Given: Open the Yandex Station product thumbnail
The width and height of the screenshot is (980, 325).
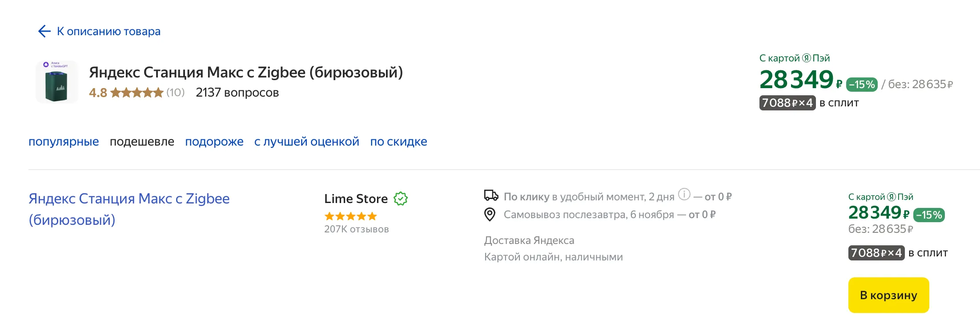Looking at the screenshot, I should pos(56,82).
